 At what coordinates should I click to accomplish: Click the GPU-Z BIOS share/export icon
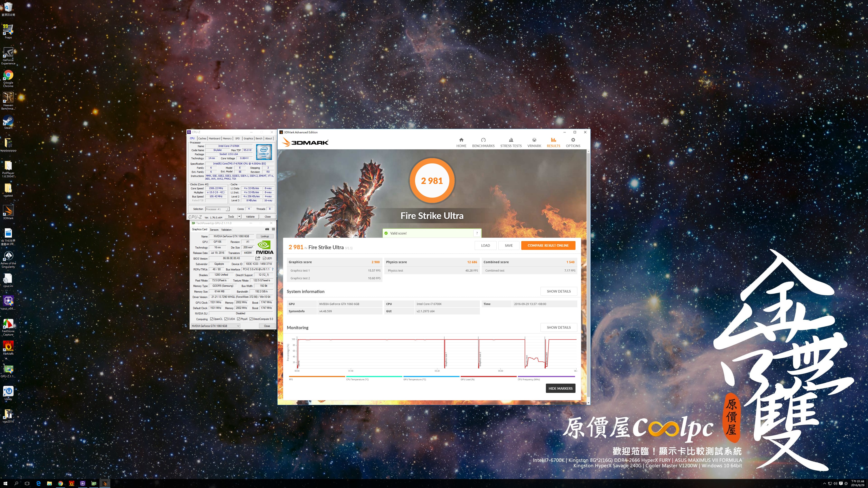[258, 258]
